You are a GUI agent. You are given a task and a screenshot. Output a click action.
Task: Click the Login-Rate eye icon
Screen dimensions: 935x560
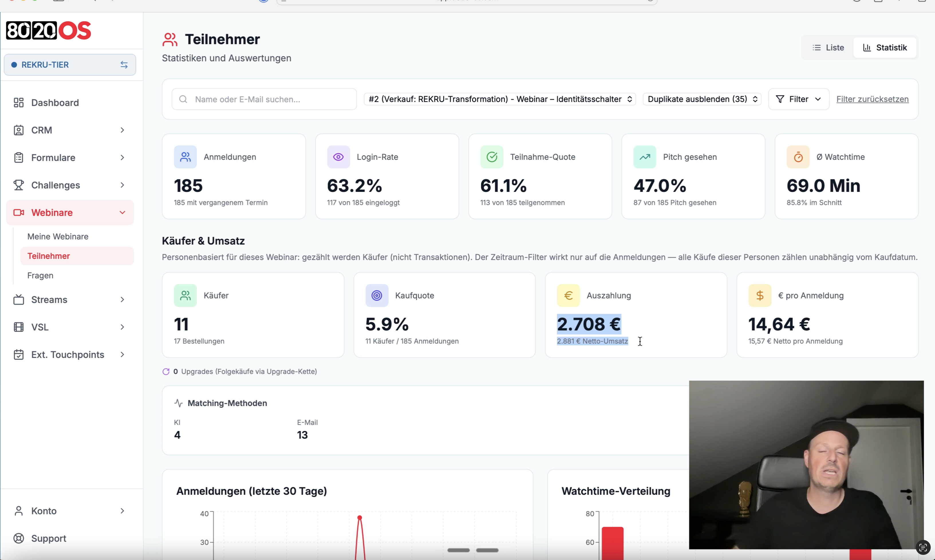(338, 157)
